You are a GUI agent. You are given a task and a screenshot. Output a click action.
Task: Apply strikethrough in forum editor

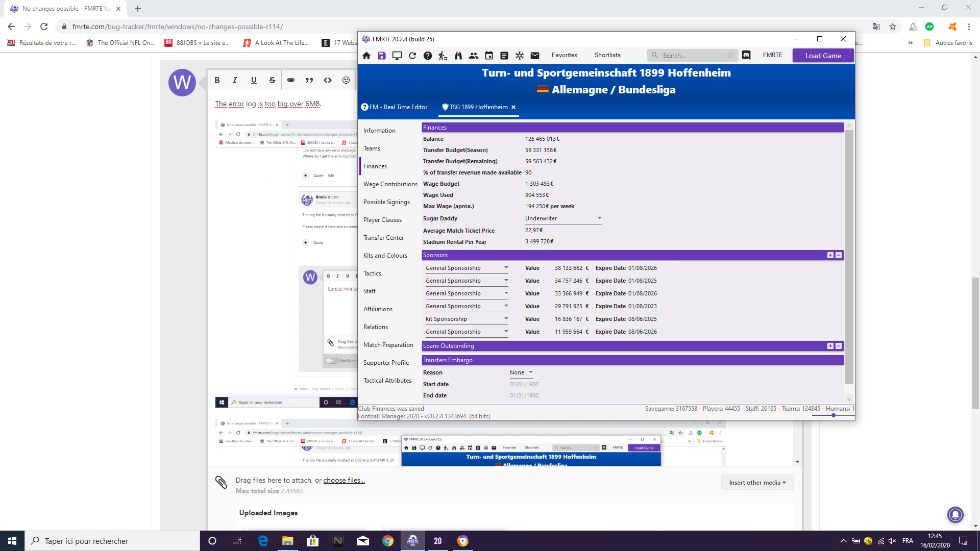pos(272,80)
